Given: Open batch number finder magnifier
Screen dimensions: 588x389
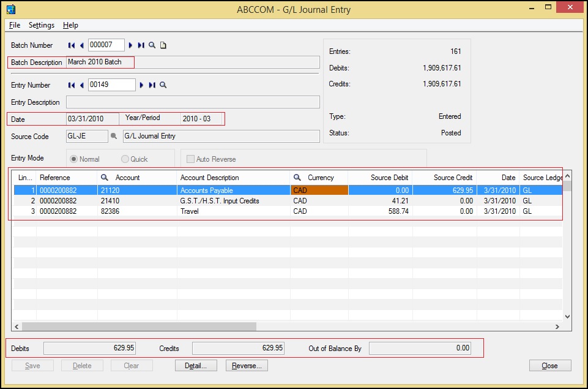Looking at the screenshot, I should [152, 45].
